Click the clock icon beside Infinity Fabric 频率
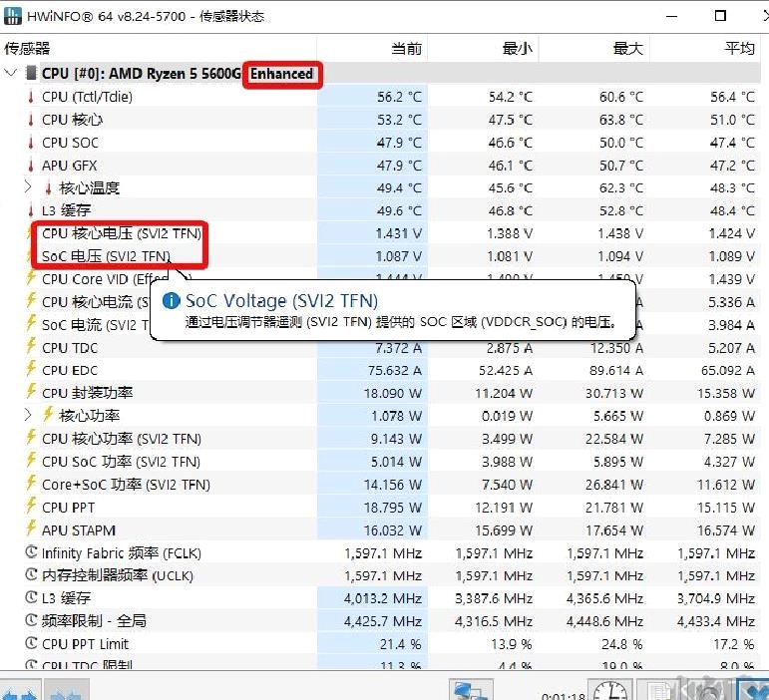This screenshot has width=769, height=700. 31,552
